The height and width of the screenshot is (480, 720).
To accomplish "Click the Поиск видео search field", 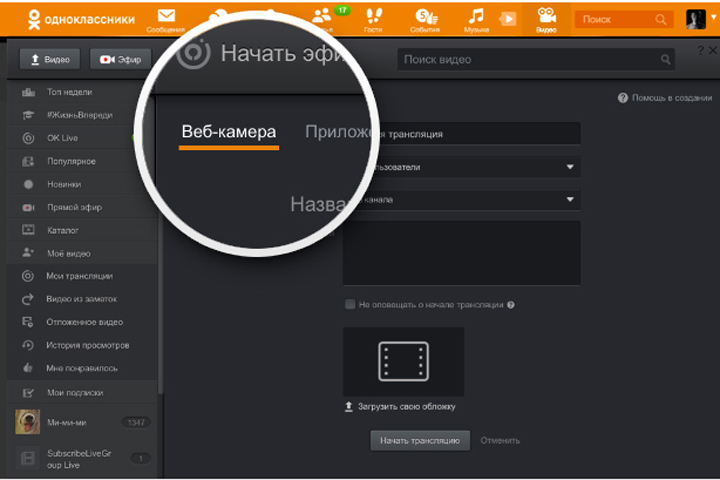I will click(x=530, y=60).
